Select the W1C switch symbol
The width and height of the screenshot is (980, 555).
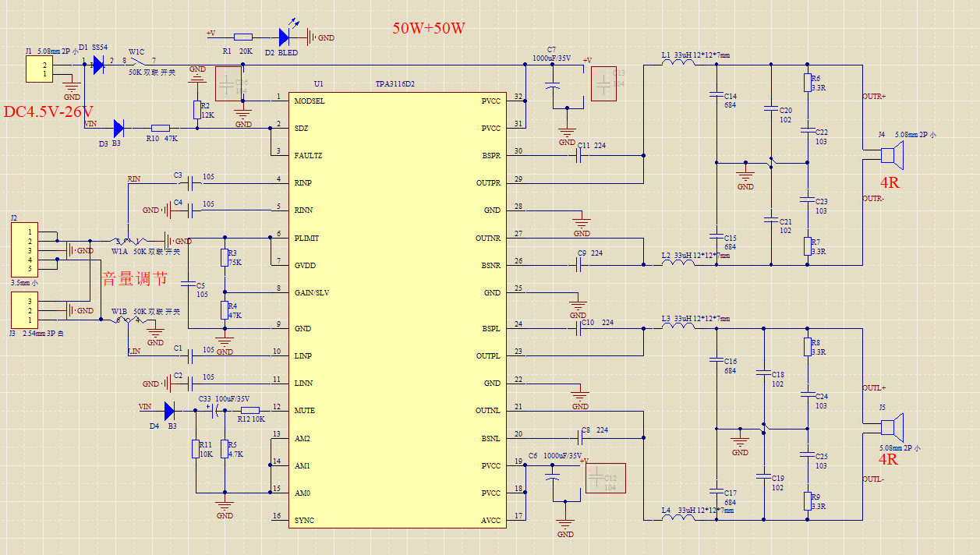[x=139, y=62]
